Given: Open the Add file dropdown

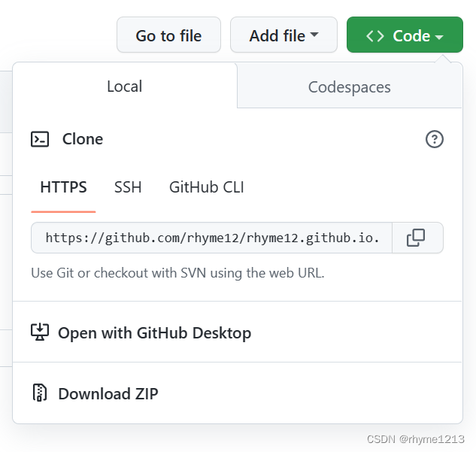Looking at the screenshot, I should (x=283, y=35).
